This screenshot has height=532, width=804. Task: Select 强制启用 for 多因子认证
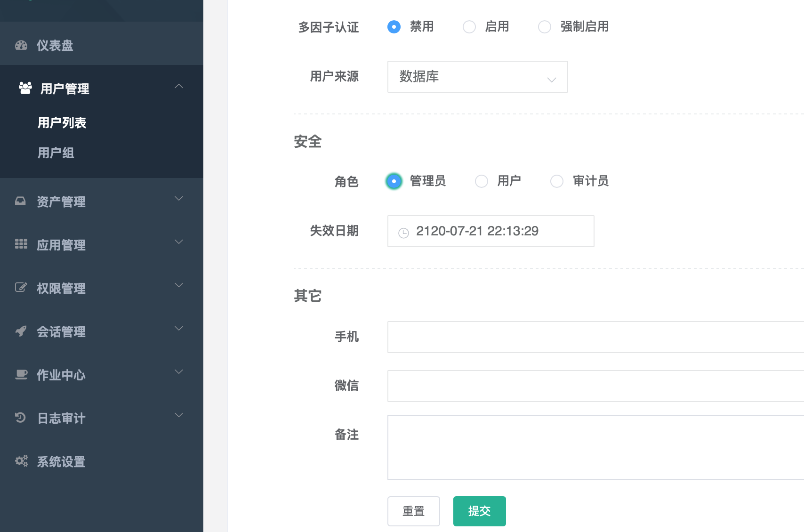[x=545, y=27]
